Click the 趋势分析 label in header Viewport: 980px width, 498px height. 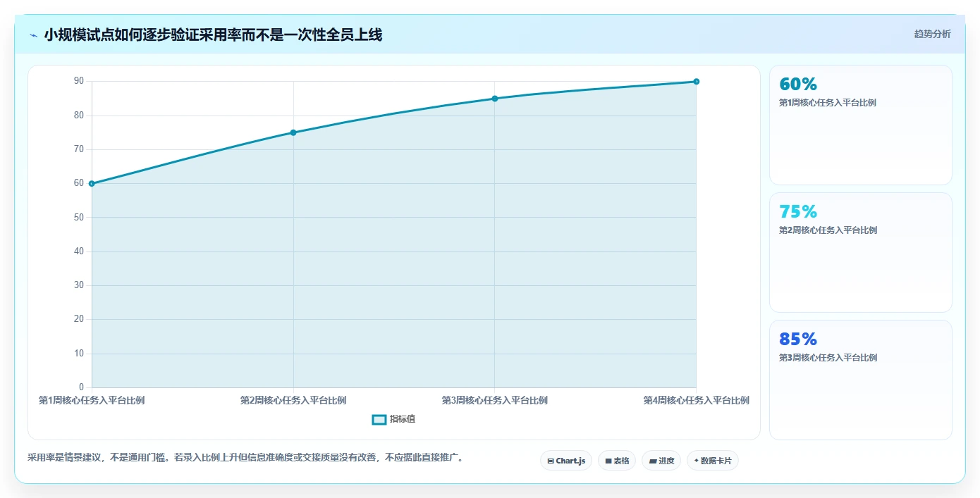(932, 34)
